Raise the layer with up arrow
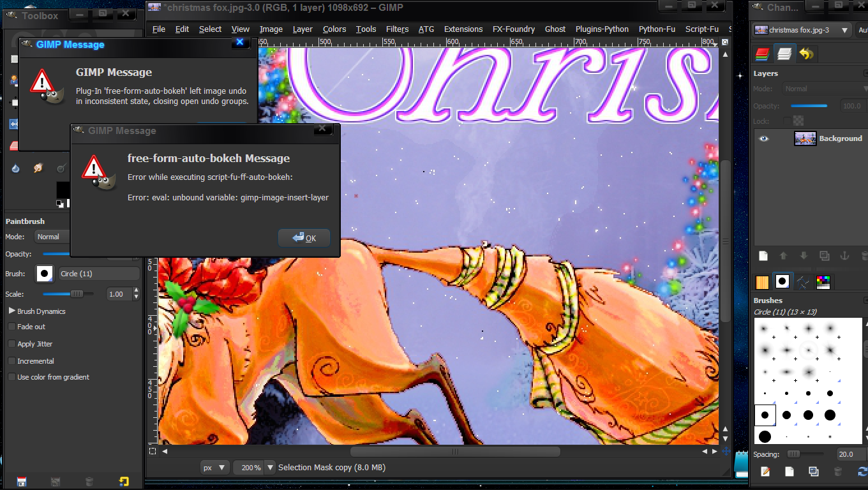 click(783, 256)
